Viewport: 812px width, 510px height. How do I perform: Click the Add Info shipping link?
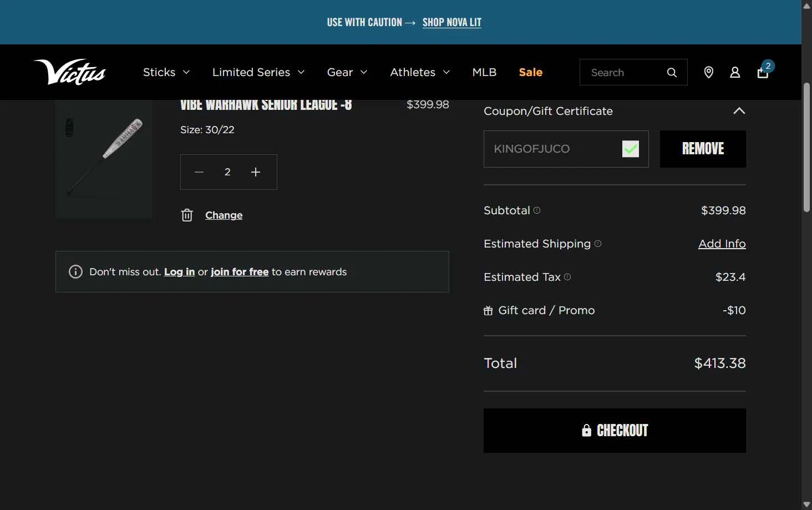pos(722,244)
